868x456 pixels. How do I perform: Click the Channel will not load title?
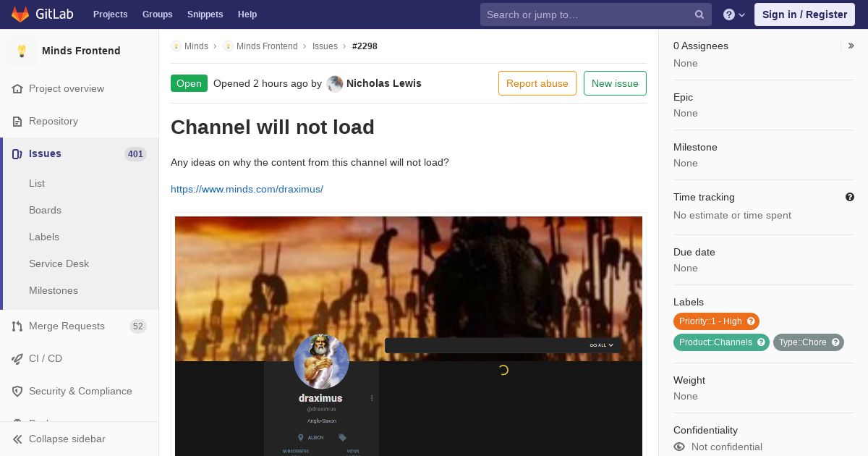(273, 127)
